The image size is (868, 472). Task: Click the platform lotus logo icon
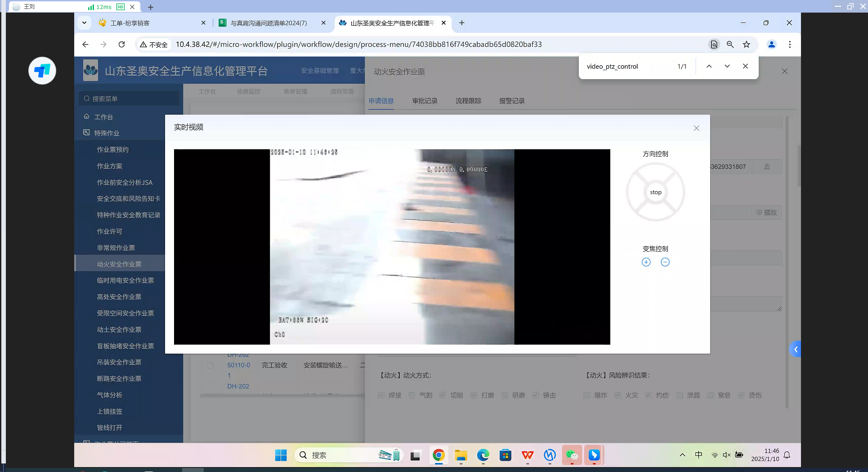90,70
